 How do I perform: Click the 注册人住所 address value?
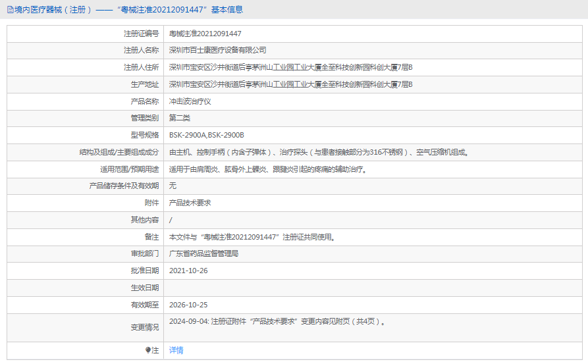tap(290, 68)
